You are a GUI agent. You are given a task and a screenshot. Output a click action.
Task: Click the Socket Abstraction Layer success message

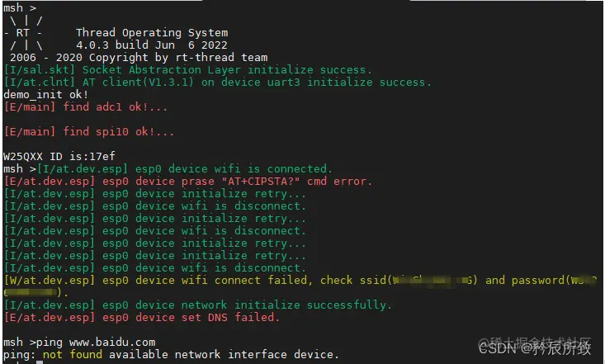pos(187,70)
